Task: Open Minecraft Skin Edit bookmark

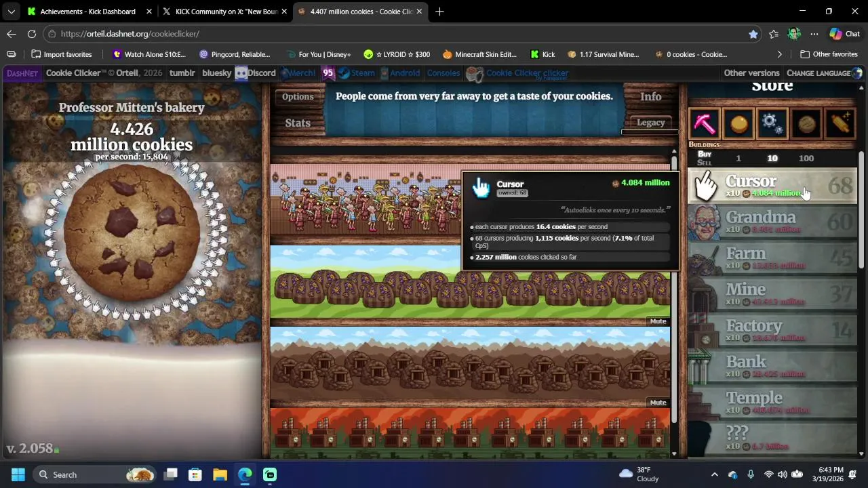Action: coord(479,54)
